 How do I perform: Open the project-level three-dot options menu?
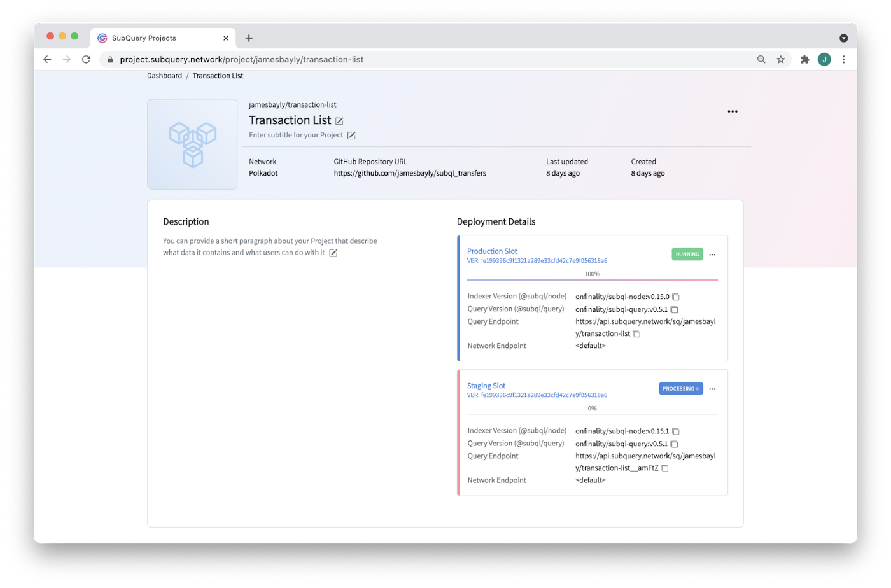point(733,111)
